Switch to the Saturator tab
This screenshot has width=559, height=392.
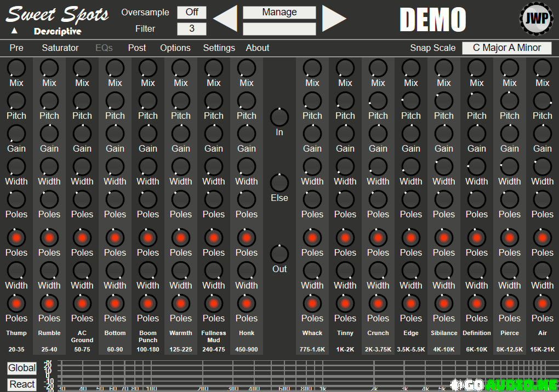(x=60, y=48)
